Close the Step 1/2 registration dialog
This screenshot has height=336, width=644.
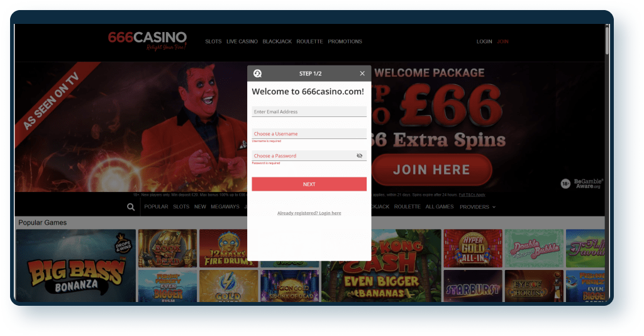point(362,74)
